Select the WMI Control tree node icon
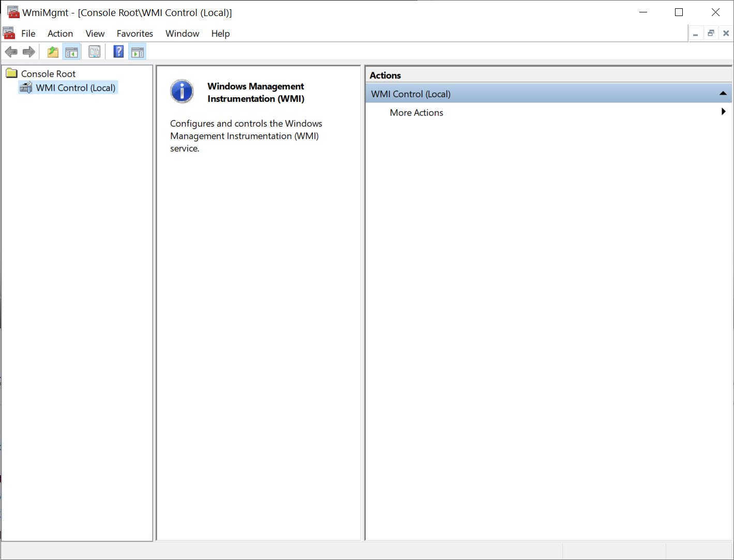Viewport: 734px width, 560px height. point(26,87)
